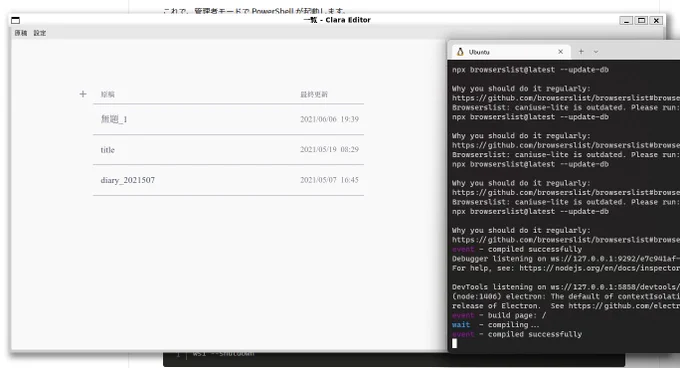Image resolution: width=680 pixels, height=368 pixels.
Task: Open the 原稿 menu in Clara Editor
Action: point(21,33)
